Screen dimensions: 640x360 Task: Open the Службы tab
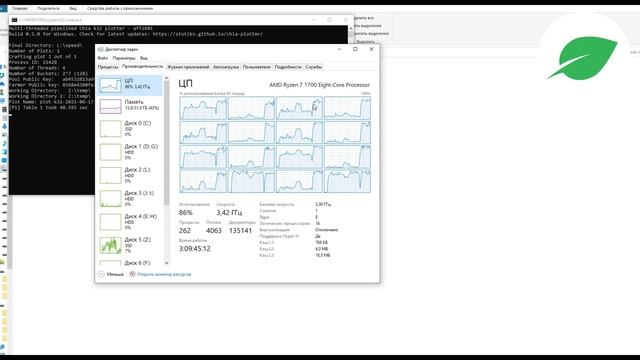(x=313, y=67)
